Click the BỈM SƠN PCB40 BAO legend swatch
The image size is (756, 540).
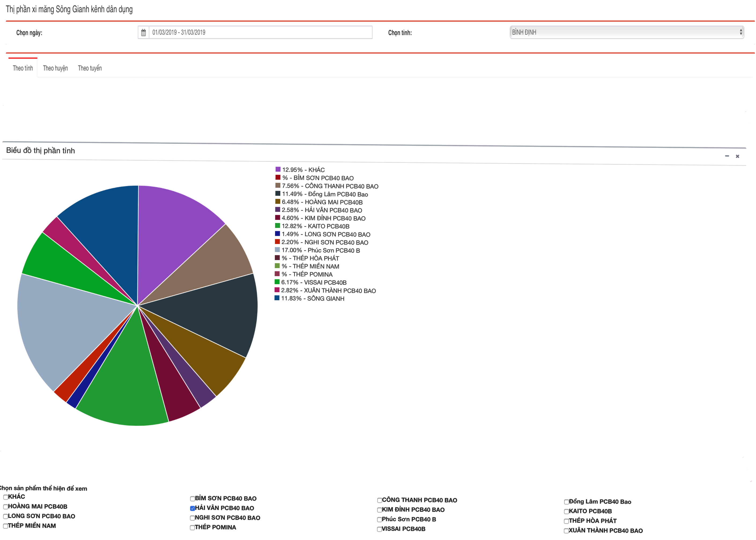tap(278, 177)
